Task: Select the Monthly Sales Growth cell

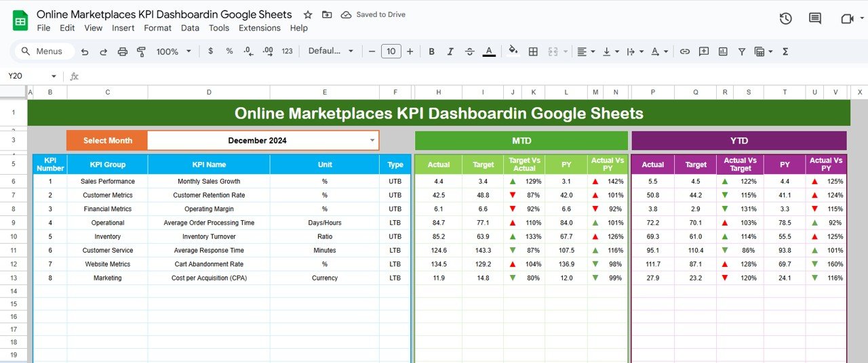Action: point(209,181)
